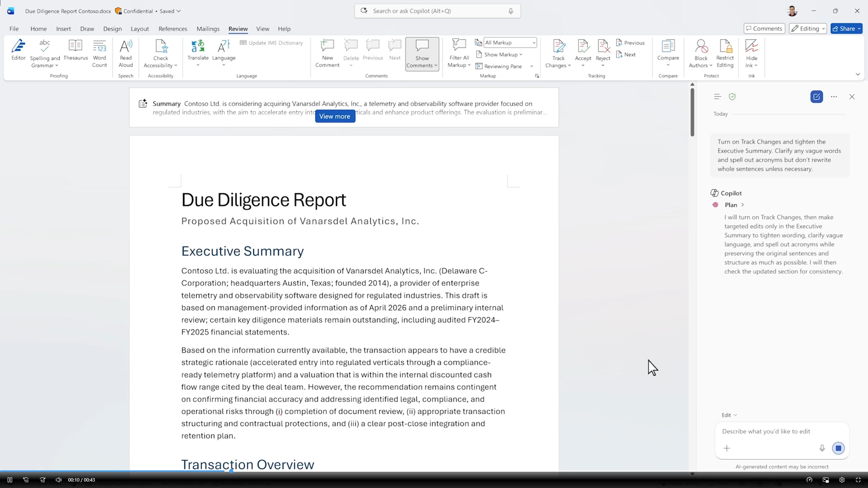Viewport: 868px width, 488px height.
Task: Open the Reviewing Pane dropdown arrow
Action: point(531,66)
